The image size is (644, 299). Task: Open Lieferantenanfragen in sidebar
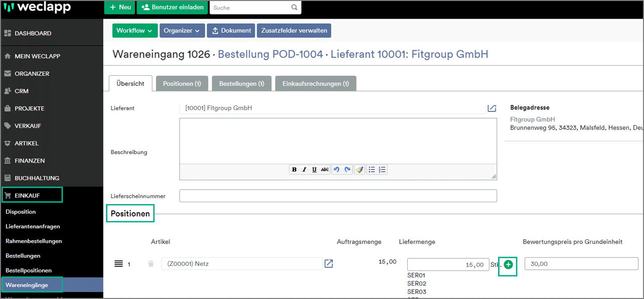tap(33, 226)
